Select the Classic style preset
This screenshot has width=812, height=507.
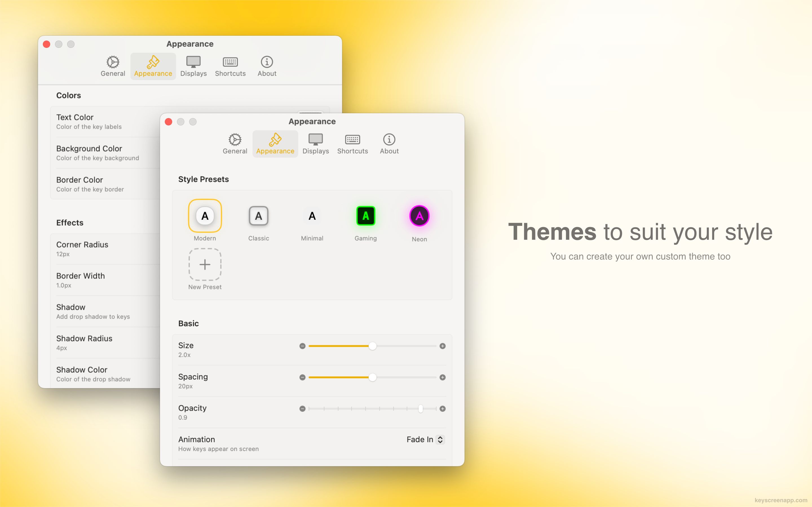[258, 216]
